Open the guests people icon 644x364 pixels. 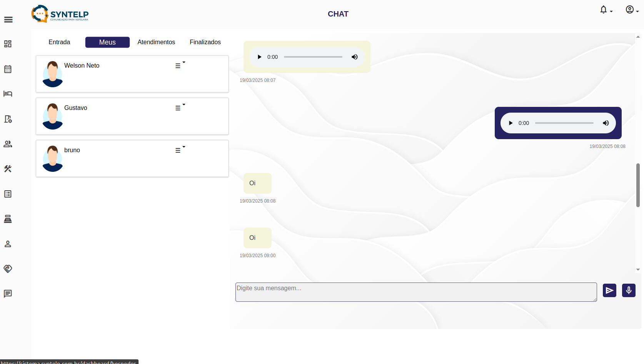(8, 144)
